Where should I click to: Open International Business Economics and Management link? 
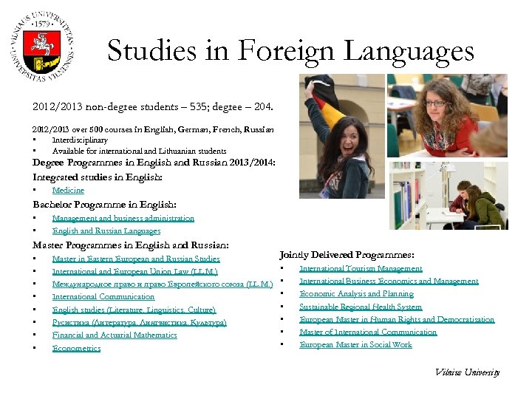pyautogui.click(x=389, y=282)
